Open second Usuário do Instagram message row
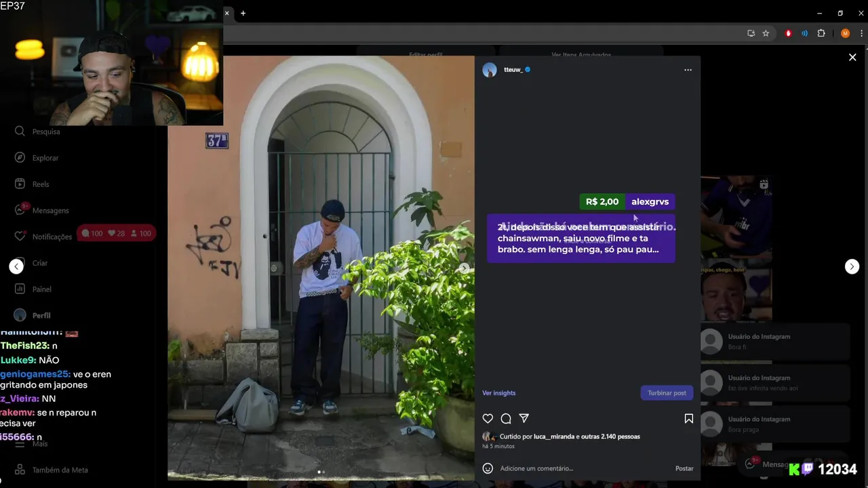Screen dimensions: 868x488 pos(775,383)
